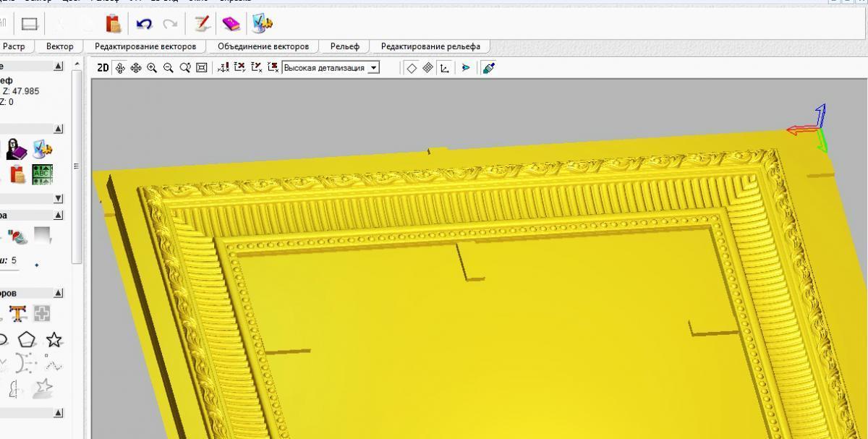Image resolution: width=868 pixels, height=439 pixels.
Task: Open the relief detail level dropdown
Action: (373, 68)
